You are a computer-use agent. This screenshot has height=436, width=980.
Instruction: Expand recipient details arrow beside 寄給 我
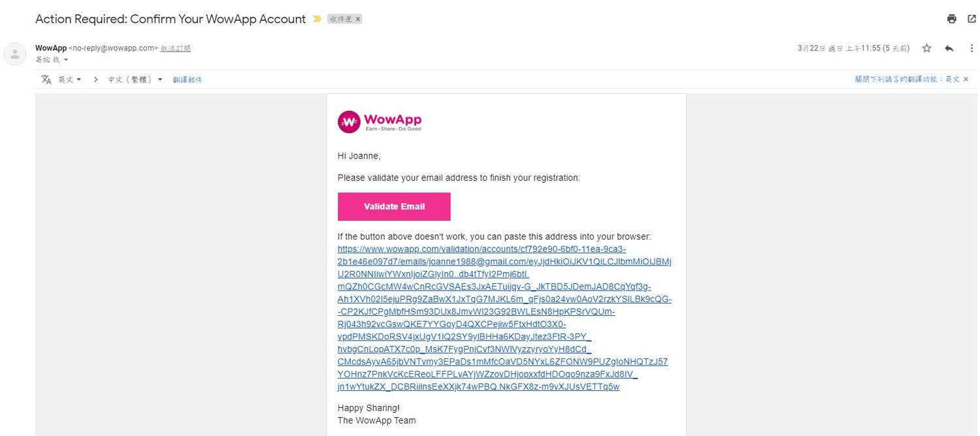pyautogui.click(x=66, y=60)
